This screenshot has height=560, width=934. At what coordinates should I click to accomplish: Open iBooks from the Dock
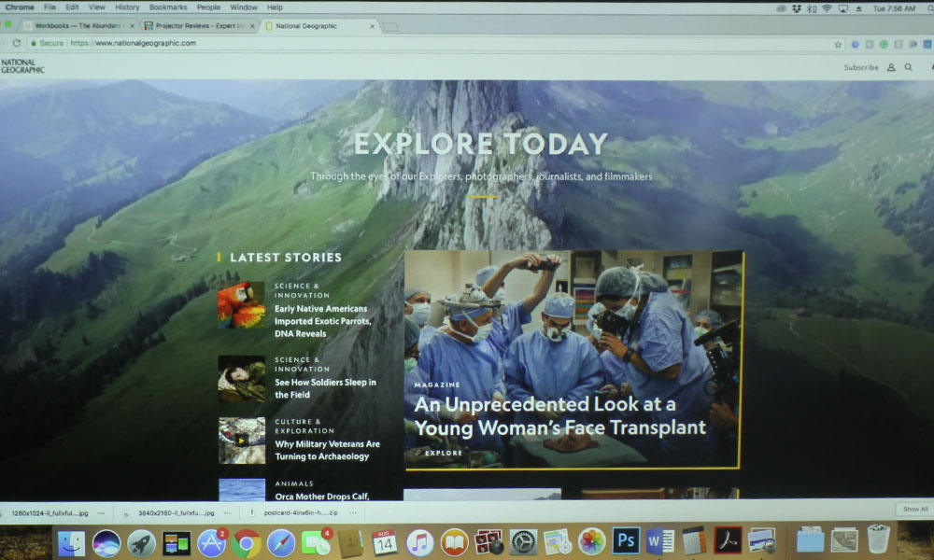[x=455, y=543]
